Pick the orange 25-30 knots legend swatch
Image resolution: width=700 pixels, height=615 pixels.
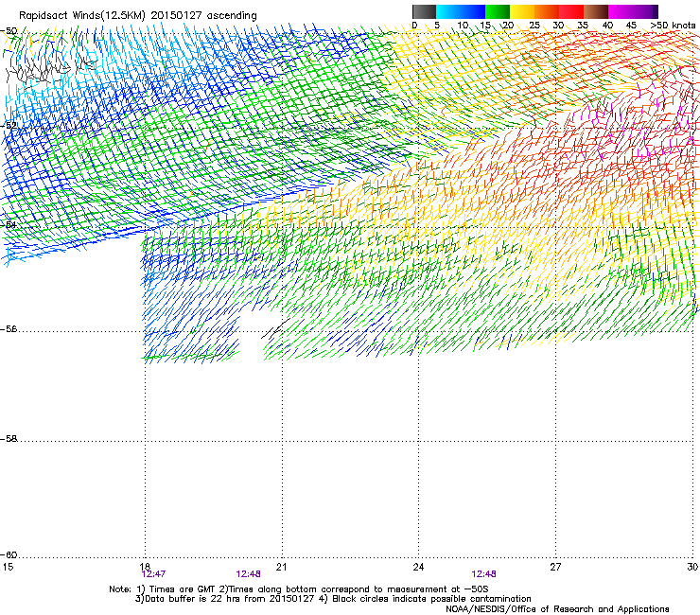click(x=547, y=11)
